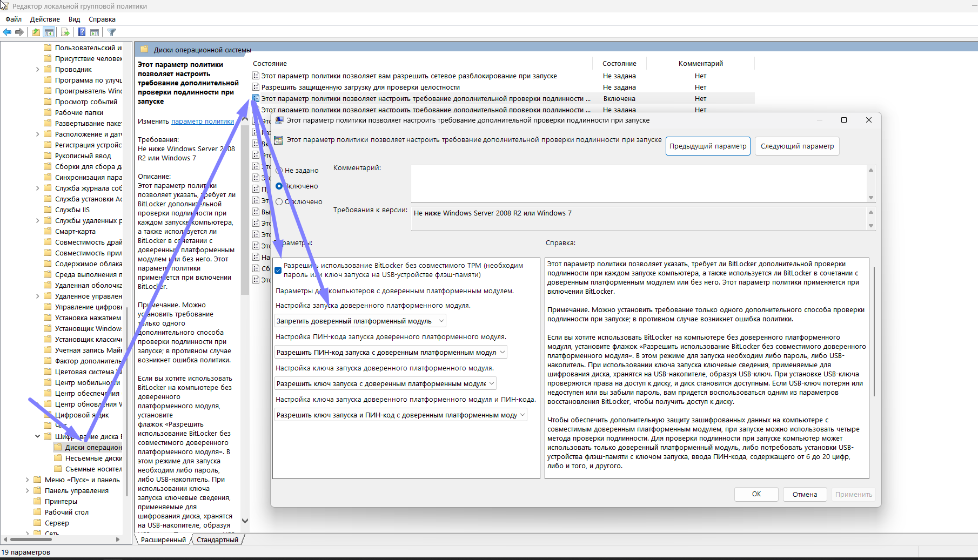Click the folder icon beside Рабочие папки
Screen dimensions: 978x560
tap(48, 112)
